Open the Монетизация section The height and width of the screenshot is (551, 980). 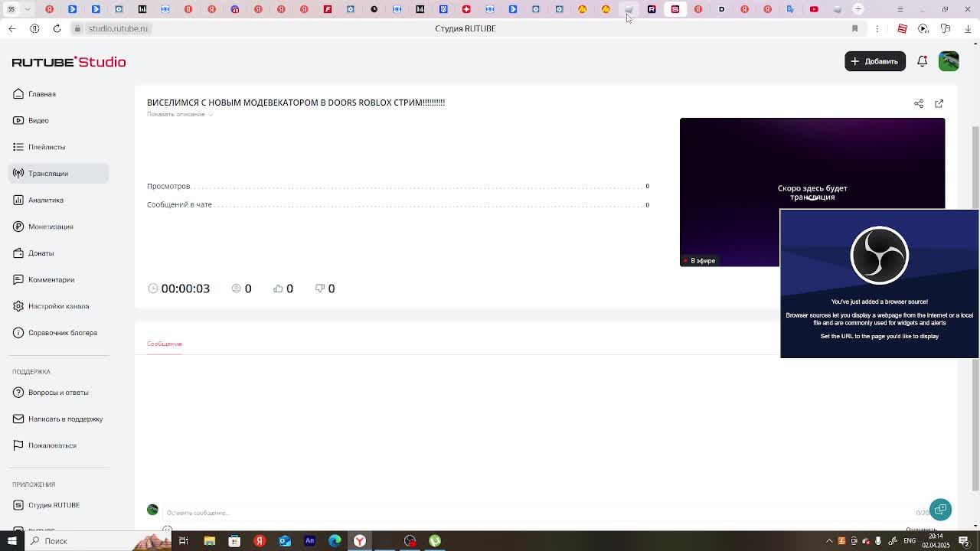[51, 227]
